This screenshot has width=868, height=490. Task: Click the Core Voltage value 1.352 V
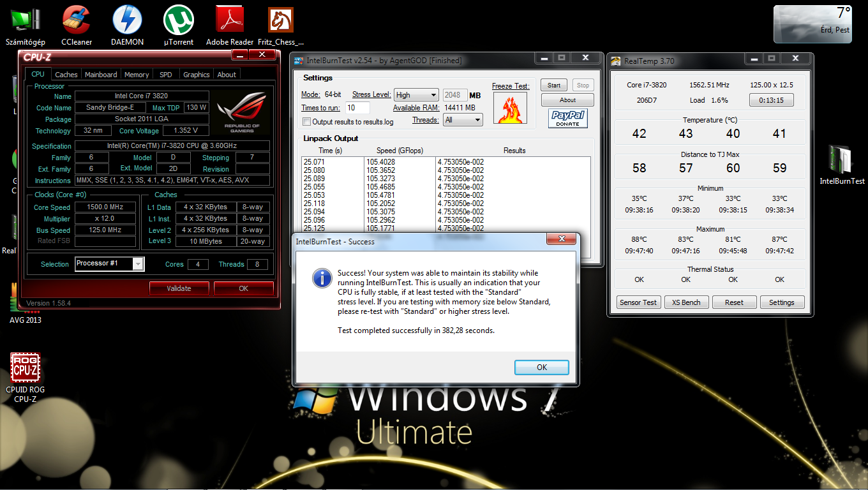(x=186, y=131)
